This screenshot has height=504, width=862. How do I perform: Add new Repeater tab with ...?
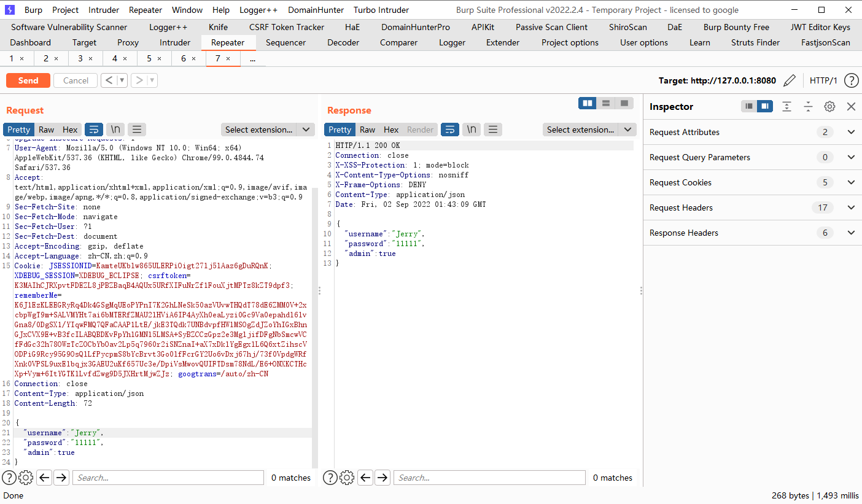[252, 58]
